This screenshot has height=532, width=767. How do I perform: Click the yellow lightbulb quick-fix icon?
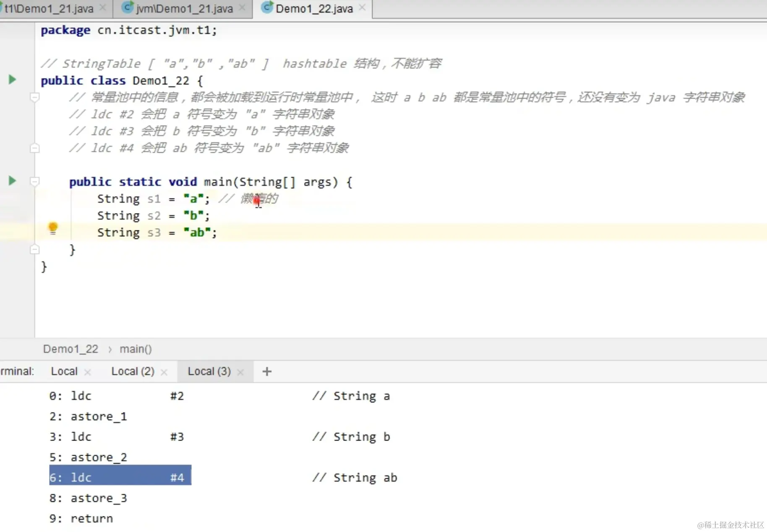coord(53,228)
